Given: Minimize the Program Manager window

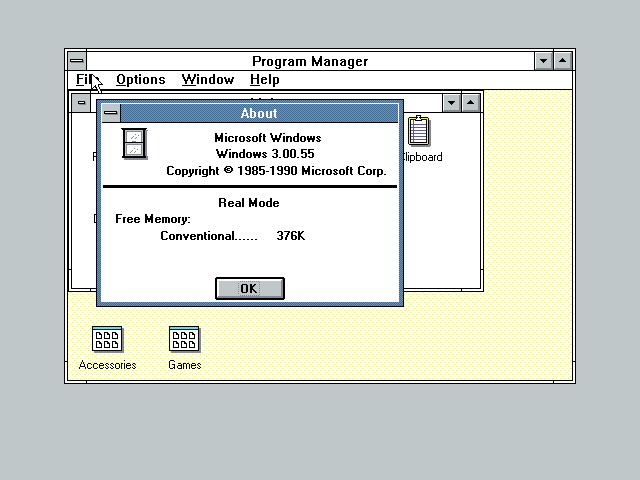Looking at the screenshot, I should (544, 61).
